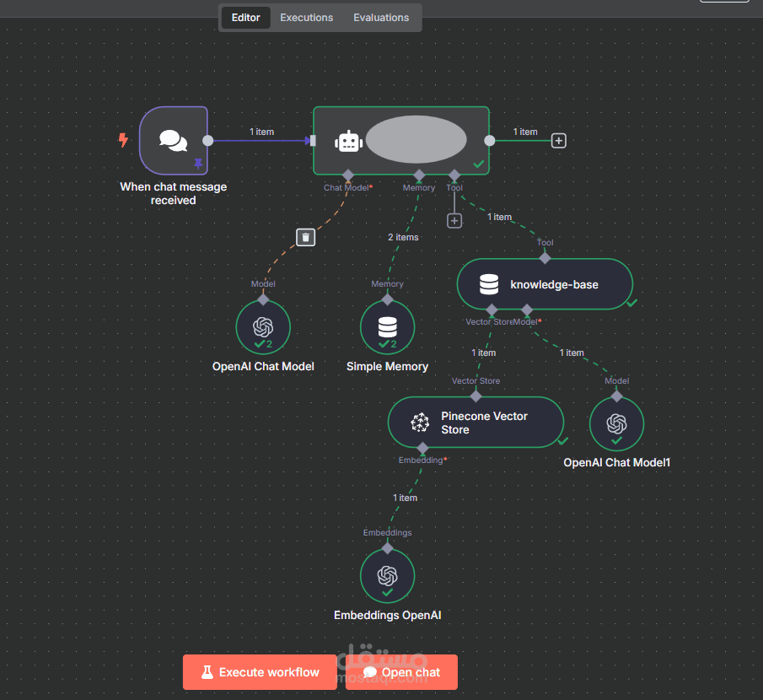Delete the Chat Model connection with trash icon
Screen dimensions: 763x700
pos(305,237)
